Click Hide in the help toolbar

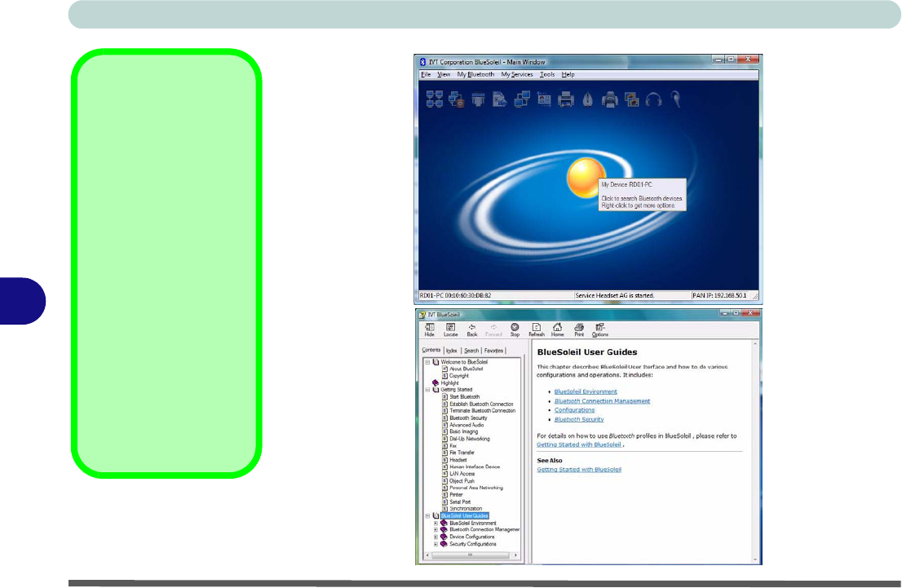[x=429, y=329]
